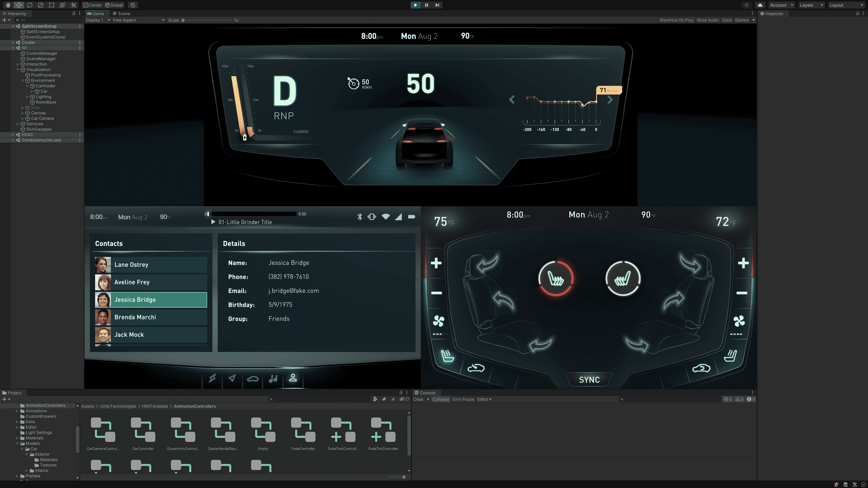The height and width of the screenshot is (488, 868).
Task: Select the Rotate tool
Action: point(30,5)
